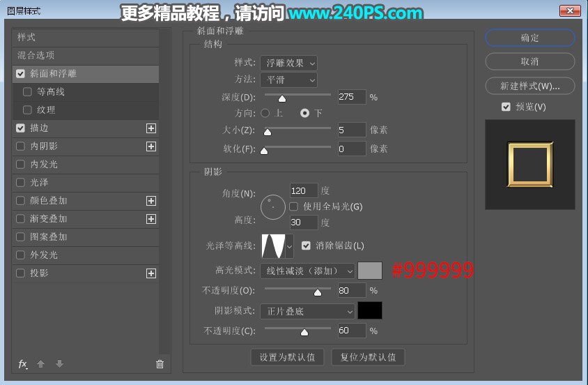
Task: Select the 下 direction radio button
Action: point(305,113)
